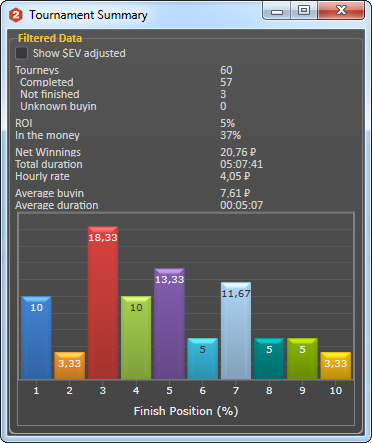This screenshot has height=443, width=372.
Task: Click the Tourneys value 60
Action: 226,70
